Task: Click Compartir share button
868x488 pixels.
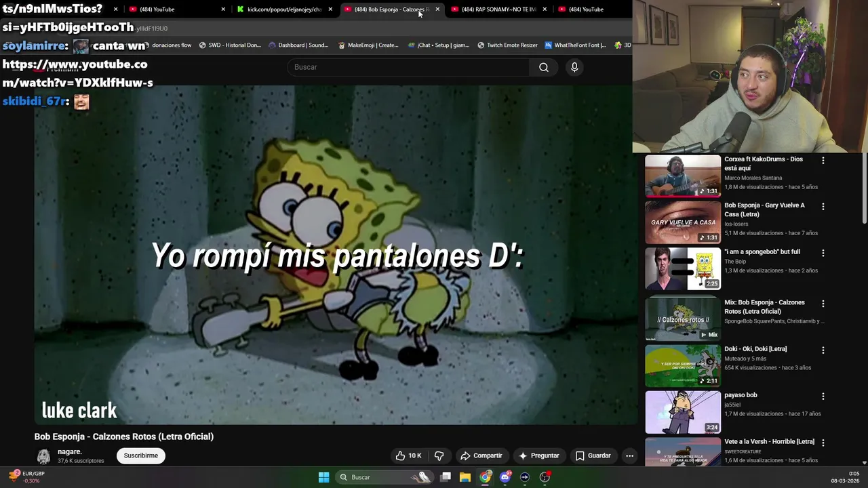Action: tap(481, 455)
